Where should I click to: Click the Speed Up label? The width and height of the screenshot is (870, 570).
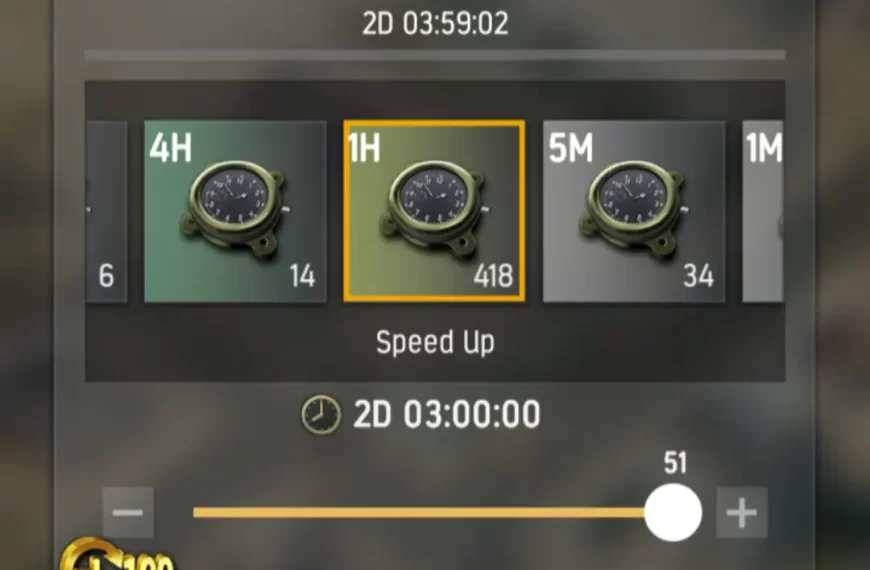coord(435,342)
